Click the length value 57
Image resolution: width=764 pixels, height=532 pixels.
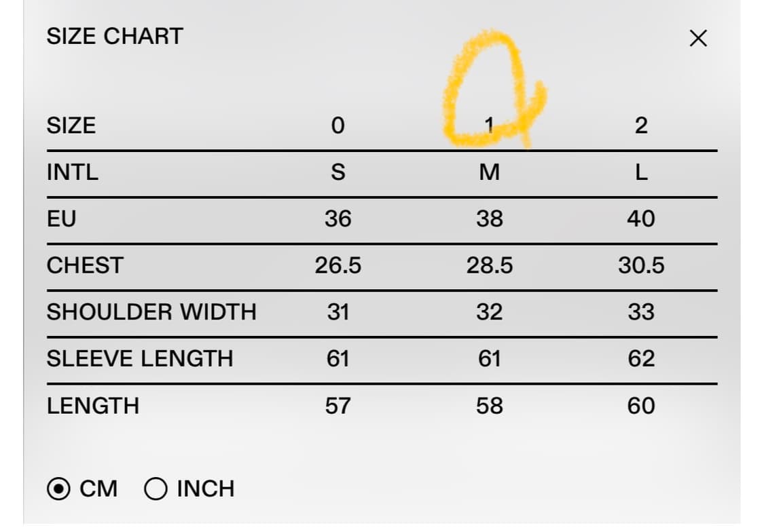pyautogui.click(x=338, y=406)
